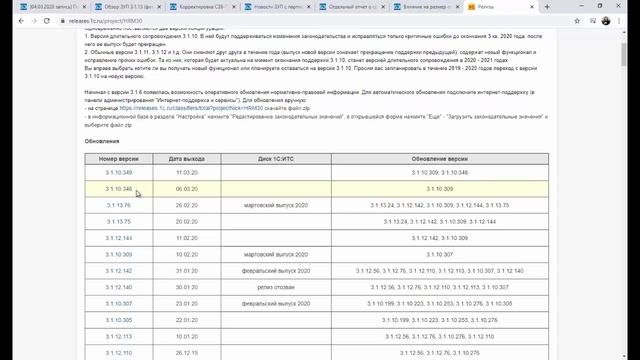Close the "Корректировка СЗВ" tab
Image resolution: width=640 pixels, height=360 pixels.
tap(233, 7)
